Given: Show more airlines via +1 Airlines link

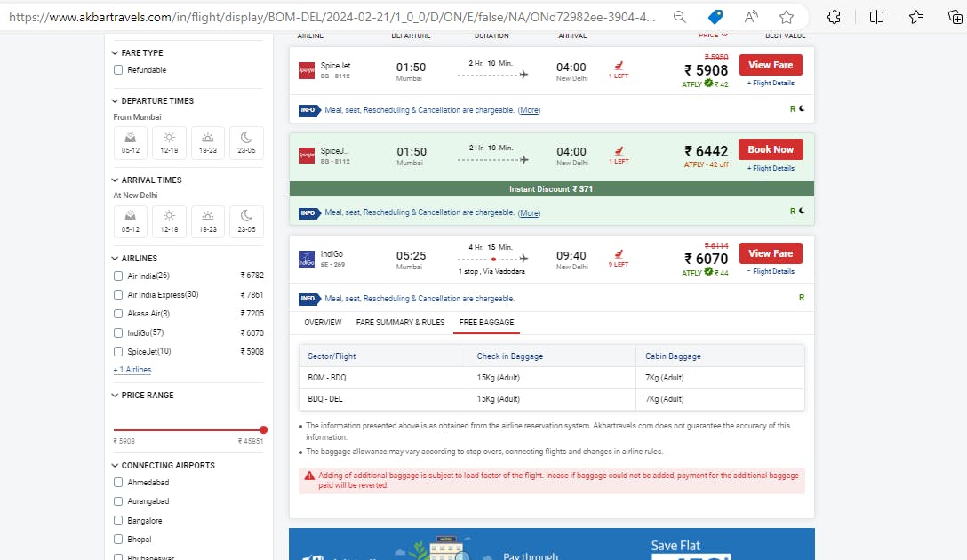Looking at the screenshot, I should [132, 370].
